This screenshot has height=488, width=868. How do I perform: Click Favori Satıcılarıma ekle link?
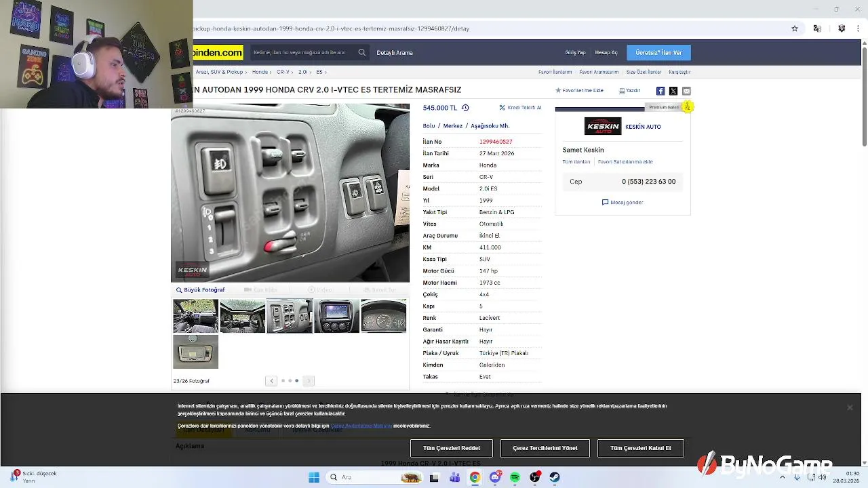[625, 162]
